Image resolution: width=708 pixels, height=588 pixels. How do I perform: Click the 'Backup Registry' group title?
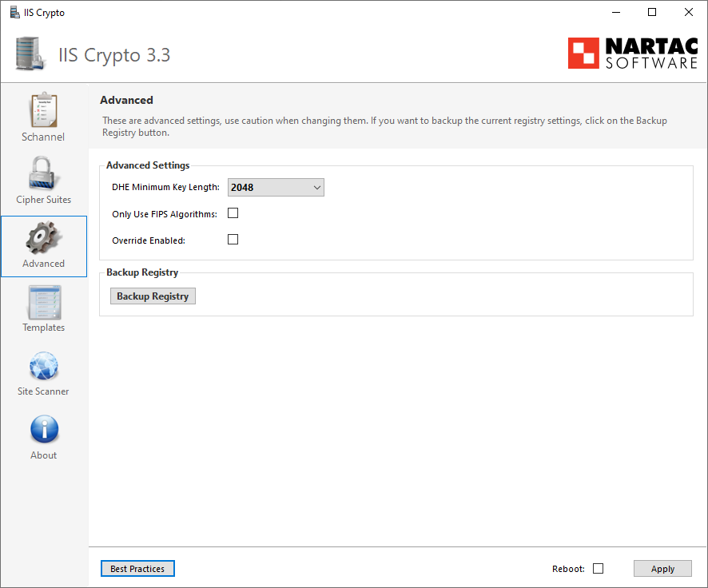[x=142, y=272]
